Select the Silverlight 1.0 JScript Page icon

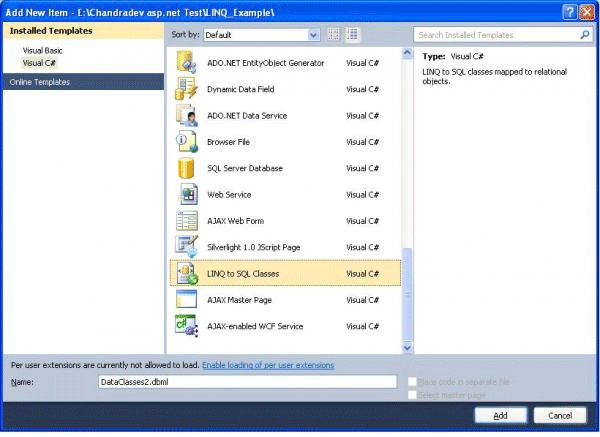click(x=187, y=247)
